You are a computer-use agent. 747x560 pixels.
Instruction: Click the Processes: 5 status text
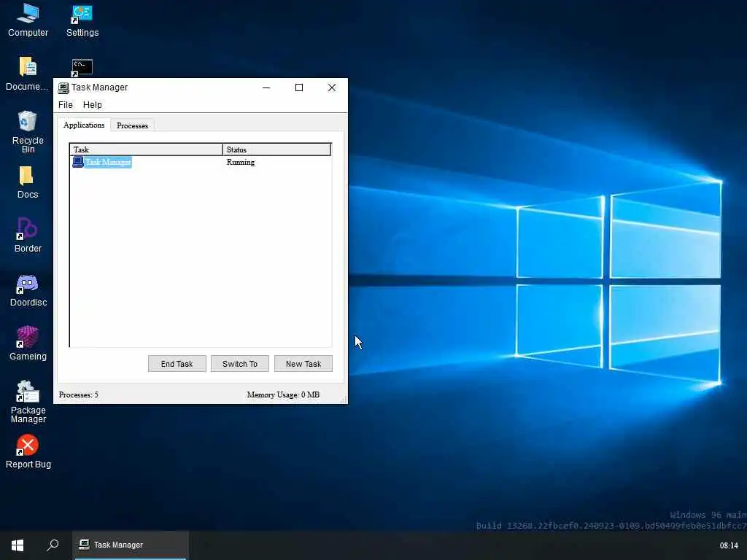(x=79, y=394)
